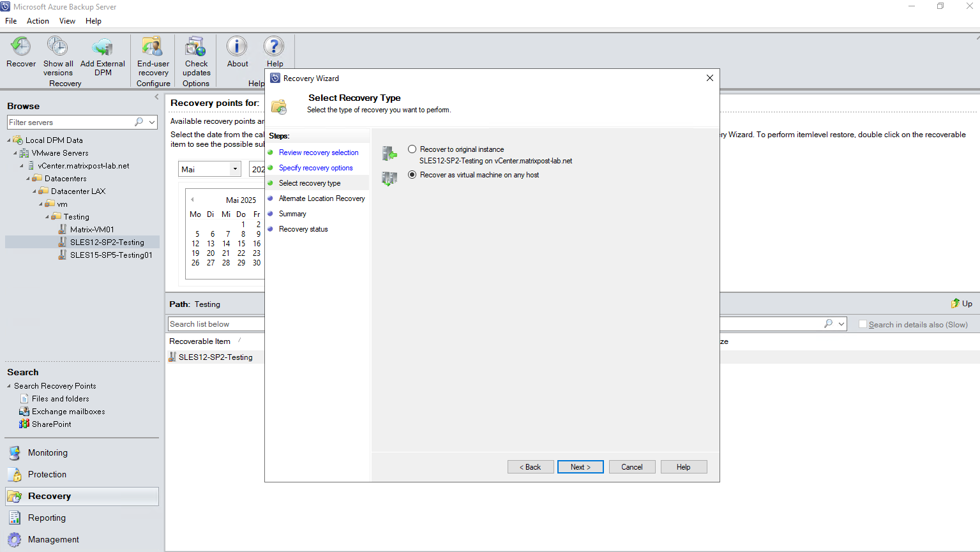
Task: Click Help button in Recovery Wizard
Action: click(684, 467)
